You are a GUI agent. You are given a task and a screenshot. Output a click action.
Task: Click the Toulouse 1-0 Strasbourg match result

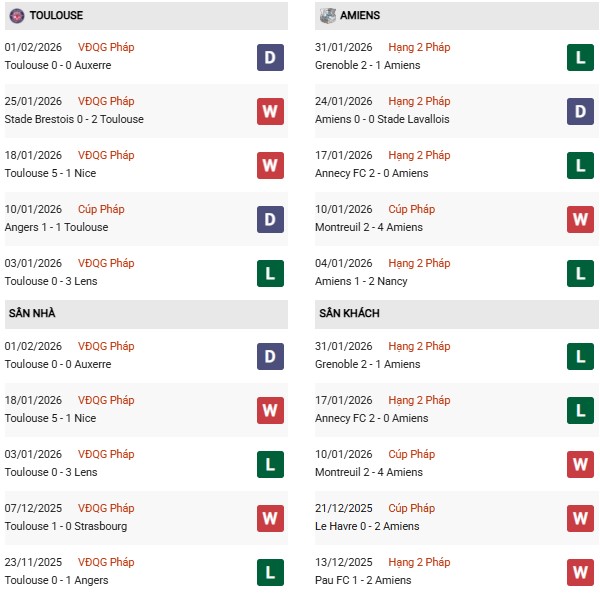click(65, 526)
